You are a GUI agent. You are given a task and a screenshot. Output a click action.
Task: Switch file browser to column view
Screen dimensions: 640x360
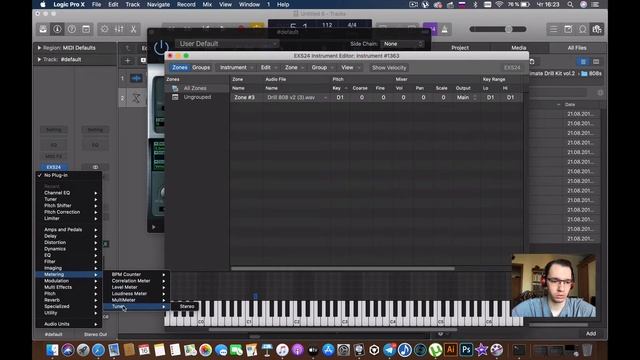pos(596,62)
